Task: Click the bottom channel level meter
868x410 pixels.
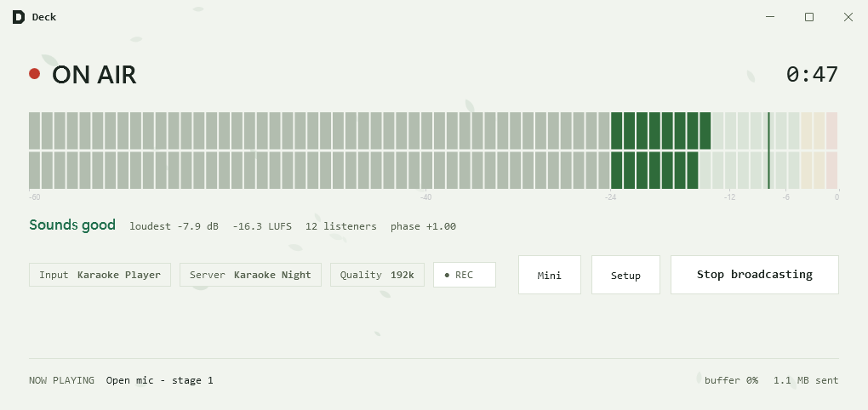Action: click(433, 170)
